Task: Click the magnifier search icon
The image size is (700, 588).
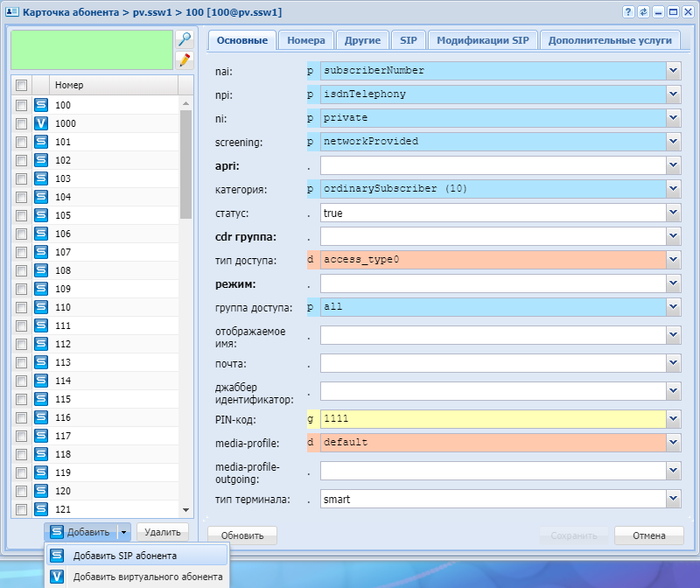Action: 184,39
